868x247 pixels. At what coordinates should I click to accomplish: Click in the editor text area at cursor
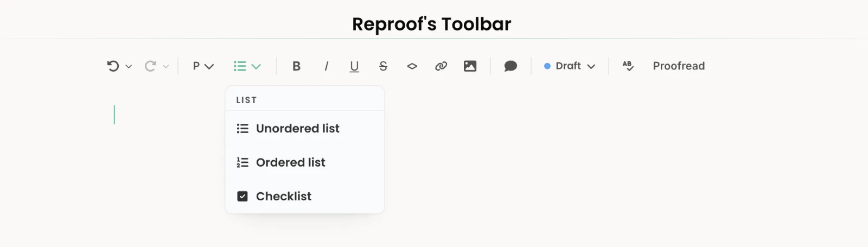click(x=114, y=115)
